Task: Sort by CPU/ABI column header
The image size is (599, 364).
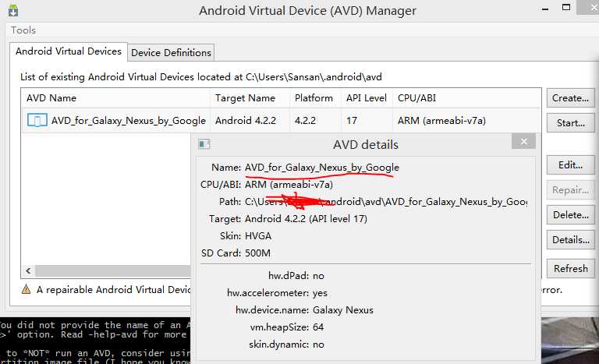Action: point(467,98)
